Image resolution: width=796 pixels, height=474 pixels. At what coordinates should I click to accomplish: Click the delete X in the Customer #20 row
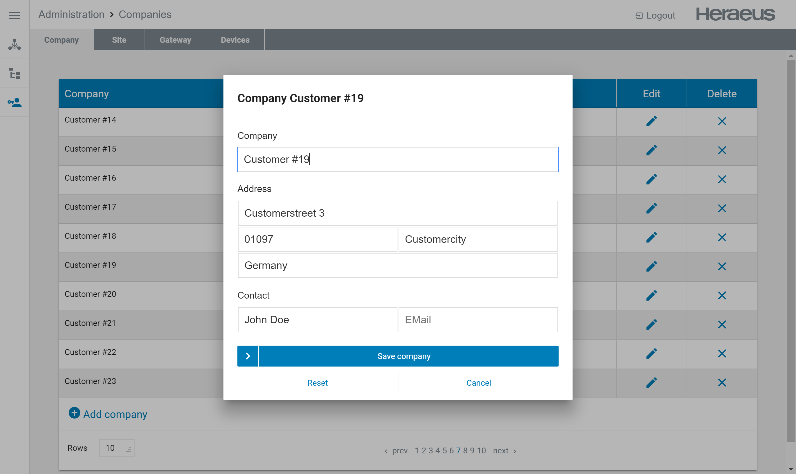[x=721, y=295]
